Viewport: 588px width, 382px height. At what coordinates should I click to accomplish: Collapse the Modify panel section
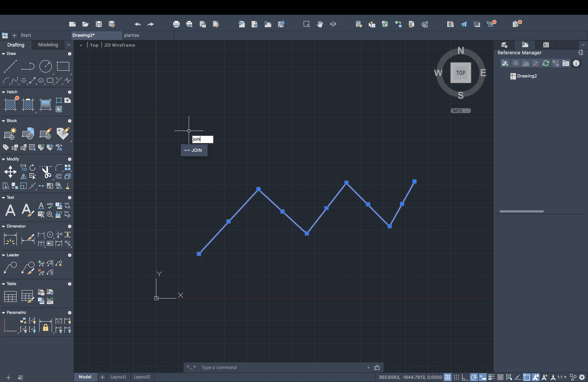coord(3,159)
